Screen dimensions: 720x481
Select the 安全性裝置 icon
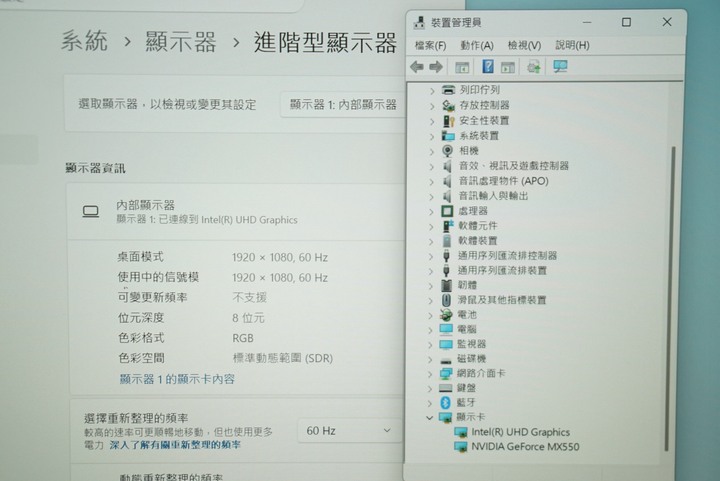click(x=448, y=120)
